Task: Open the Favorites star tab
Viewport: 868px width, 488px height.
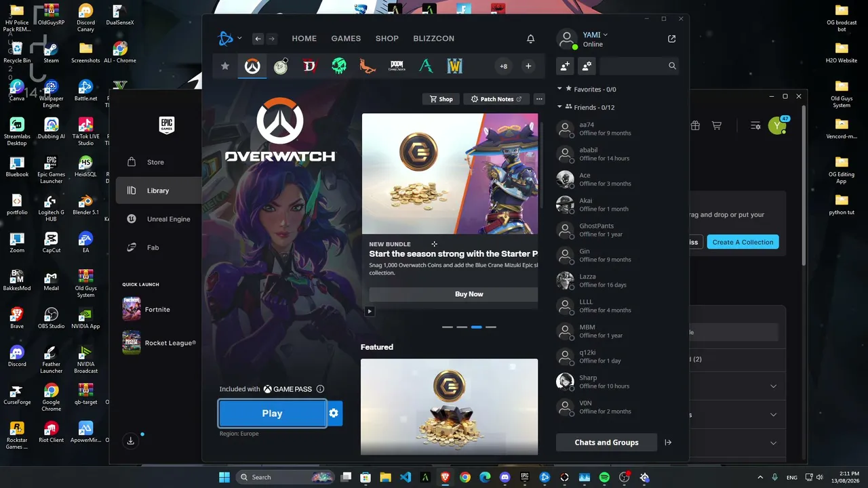Action: coord(225,66)
